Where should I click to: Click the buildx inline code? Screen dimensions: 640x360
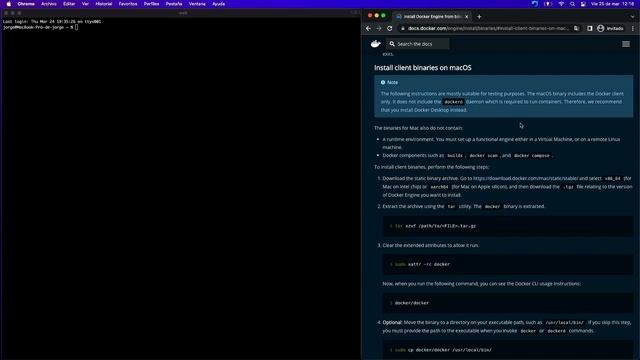tap(455, 156)
